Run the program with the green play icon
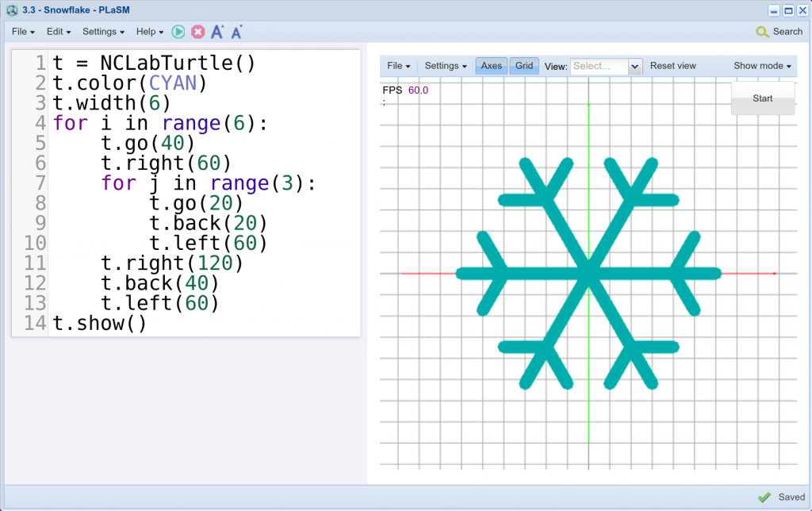Screen dimensions: 812x511 (x=178, y=32)
